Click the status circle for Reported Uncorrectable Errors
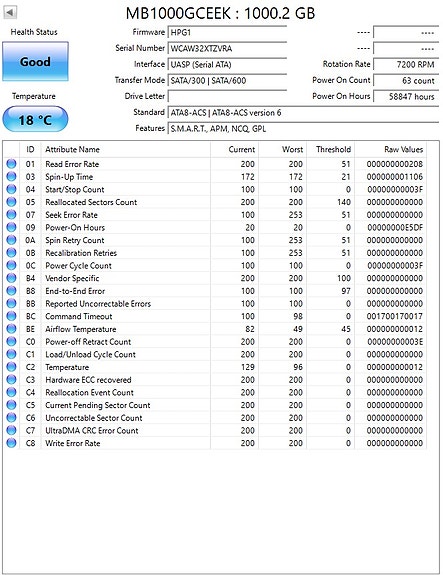This screenshot has width=443, height=575. click(x=11, y=304)
